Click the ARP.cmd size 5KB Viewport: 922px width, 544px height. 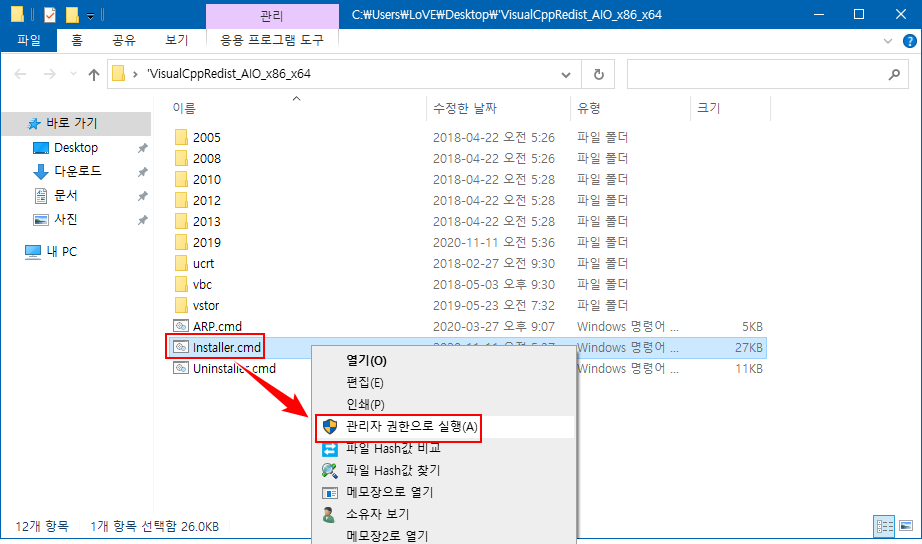click(x=752, y=326)
